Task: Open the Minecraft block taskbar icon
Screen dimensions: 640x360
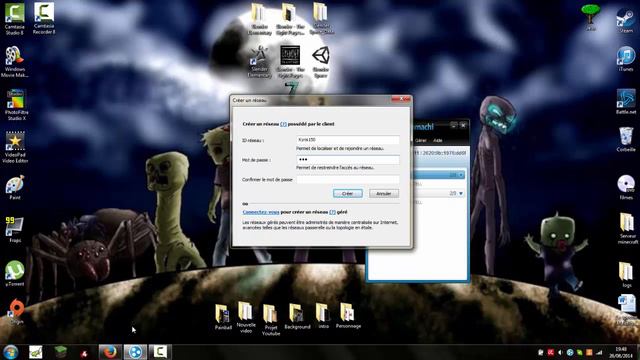Action: coord(60,352)
